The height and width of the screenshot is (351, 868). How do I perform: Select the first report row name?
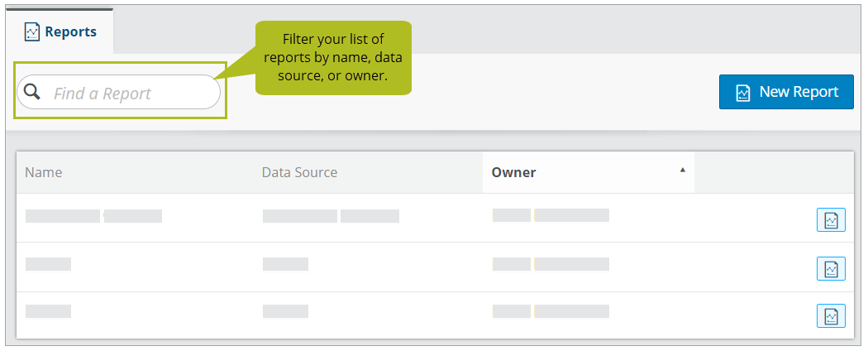point(93,216)
